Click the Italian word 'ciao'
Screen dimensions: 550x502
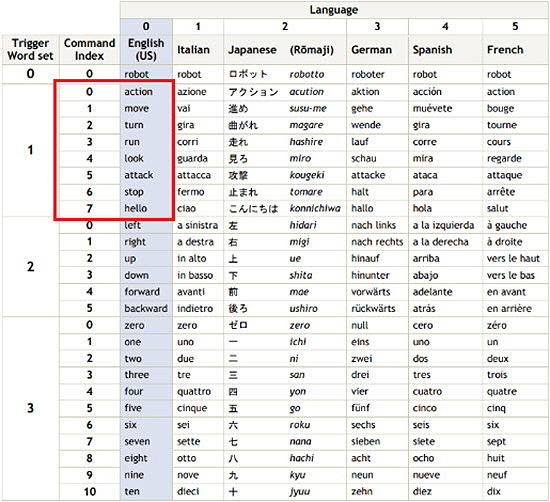186,208
